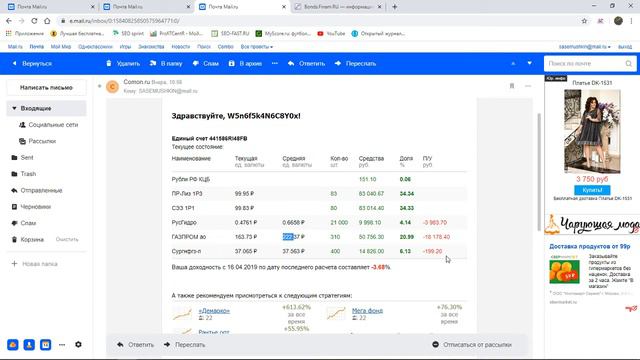
Task: Open Мой Мир in portal bar
Action: coord(61,47)
